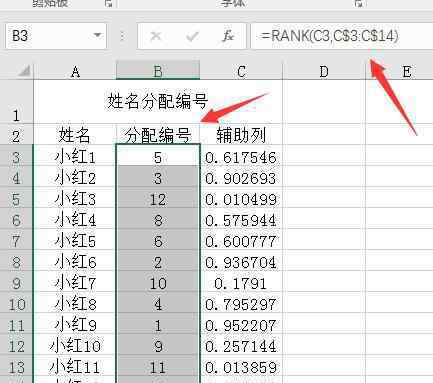The image size is (433, 383).
Task: Click the Name Box showing B3
Action: tap(56, 35)
